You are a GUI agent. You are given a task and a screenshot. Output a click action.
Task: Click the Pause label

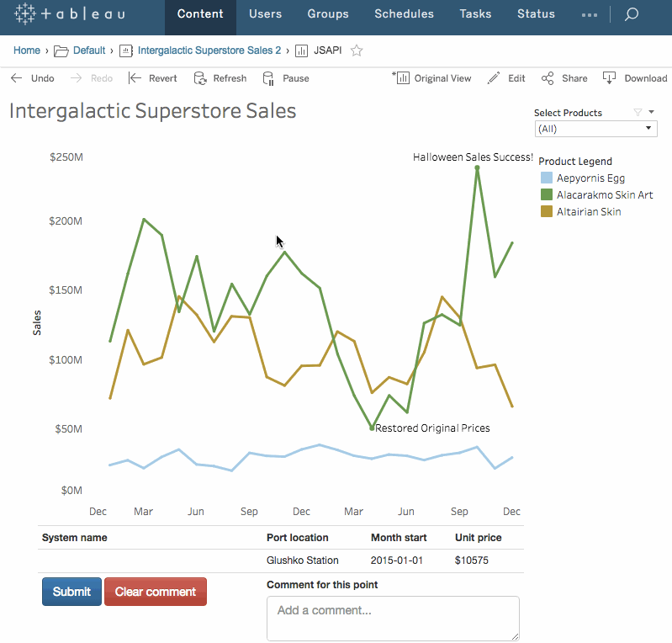click(296, 78)
